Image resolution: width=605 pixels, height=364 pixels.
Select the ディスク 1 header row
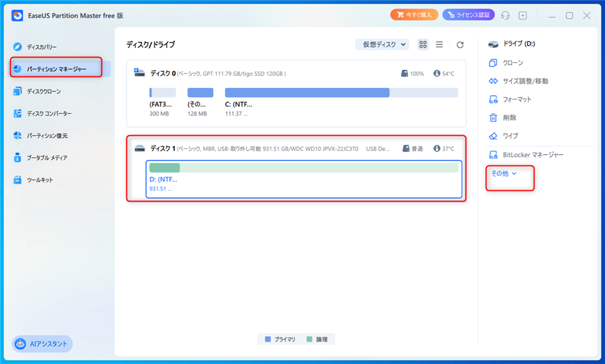pyautogui.click(x=296, y=148)
